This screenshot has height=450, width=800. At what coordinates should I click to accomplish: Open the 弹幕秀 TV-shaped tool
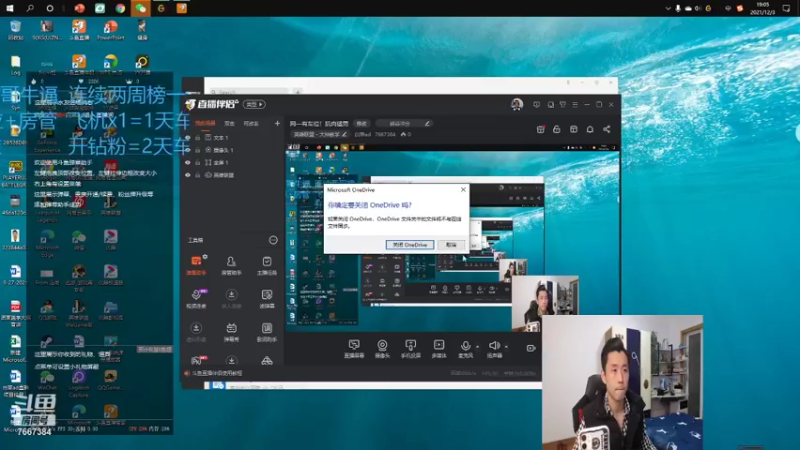tap(231, 332)
